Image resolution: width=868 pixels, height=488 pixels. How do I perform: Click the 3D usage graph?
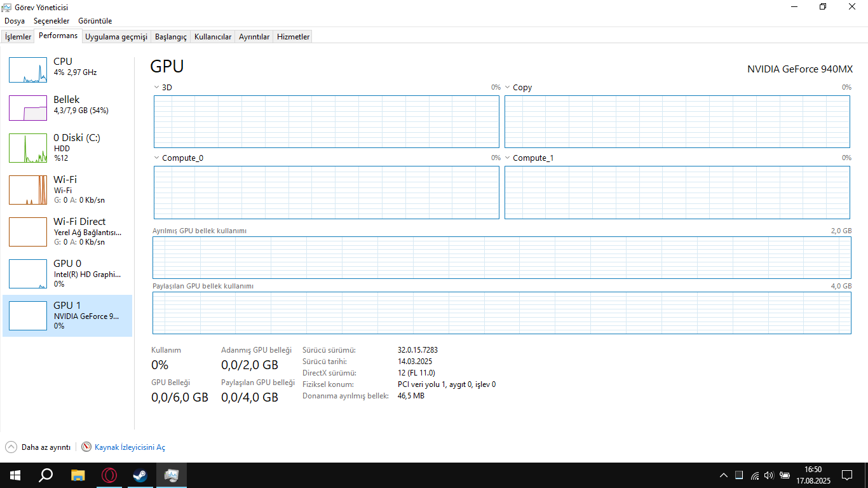tap(327, 121)
